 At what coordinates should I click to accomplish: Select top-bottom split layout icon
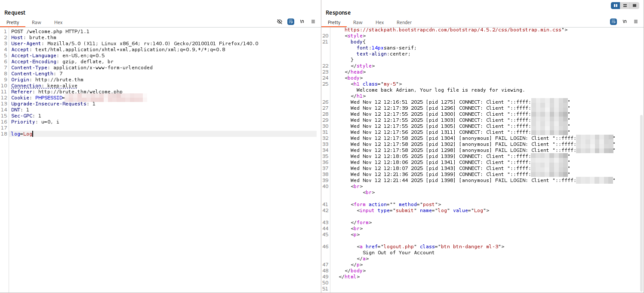[x=625, y=6]
